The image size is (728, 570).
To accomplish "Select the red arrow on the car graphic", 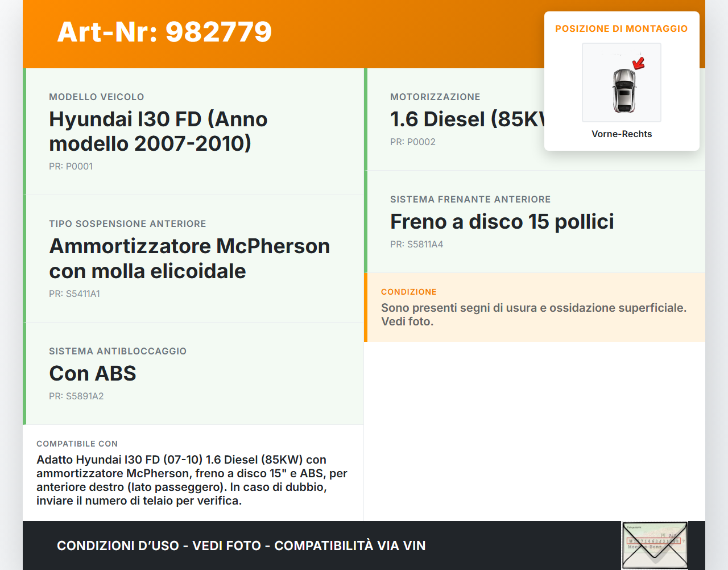I will point(638,64).
